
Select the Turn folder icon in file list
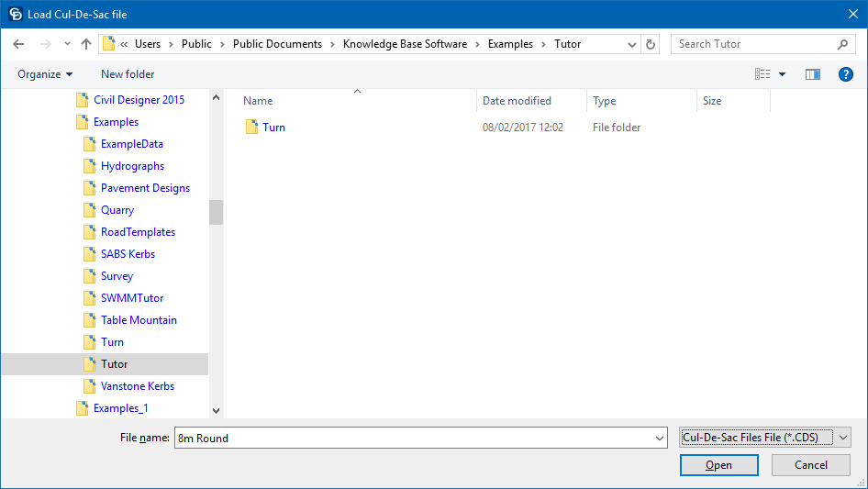tap(251, 128)
